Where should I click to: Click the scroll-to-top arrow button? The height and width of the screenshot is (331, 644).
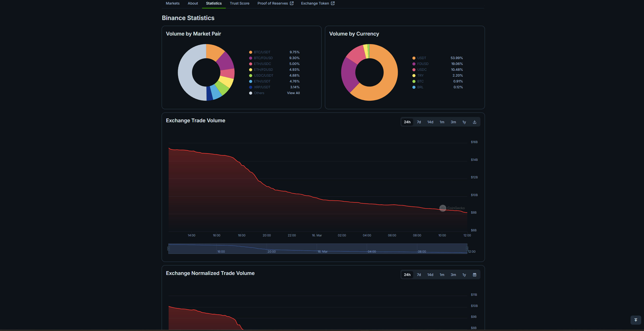pyautogui.click(x=636, y=320)
